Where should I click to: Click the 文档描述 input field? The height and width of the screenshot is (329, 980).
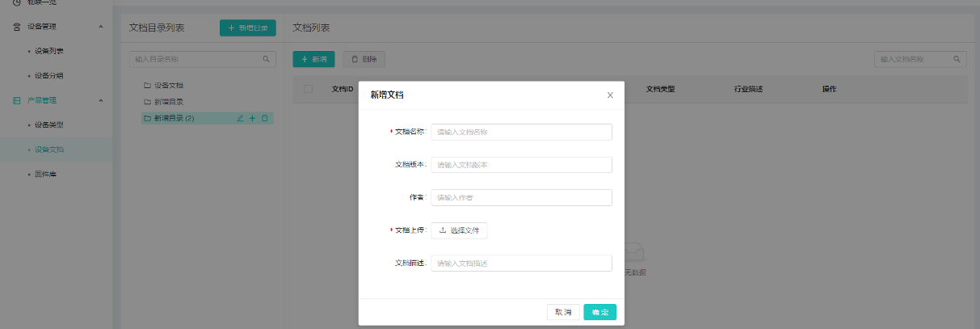coord(521,264)
